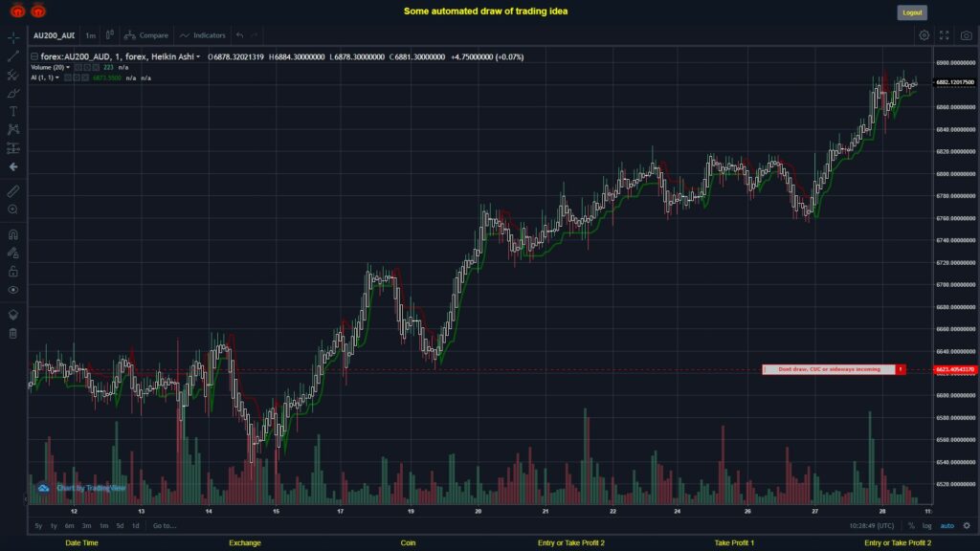Set the time range to 3m
The image size is (980, 551).
87,526
